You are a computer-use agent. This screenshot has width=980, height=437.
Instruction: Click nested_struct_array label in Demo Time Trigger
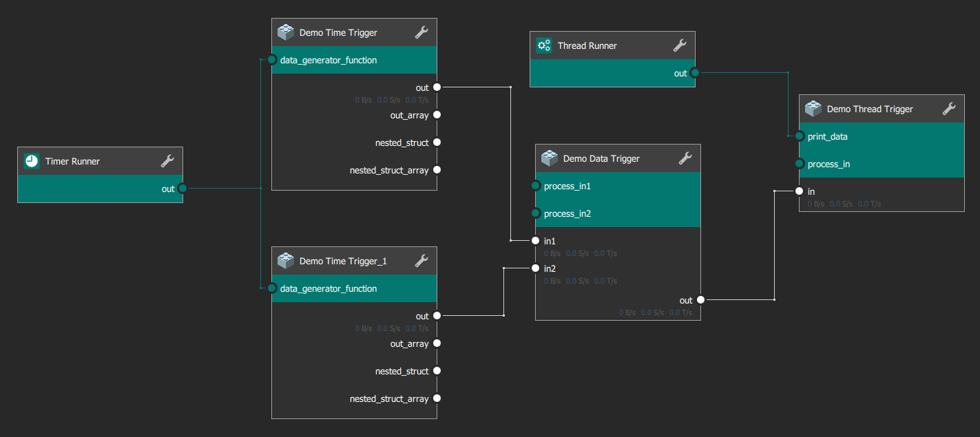(389, 170)
